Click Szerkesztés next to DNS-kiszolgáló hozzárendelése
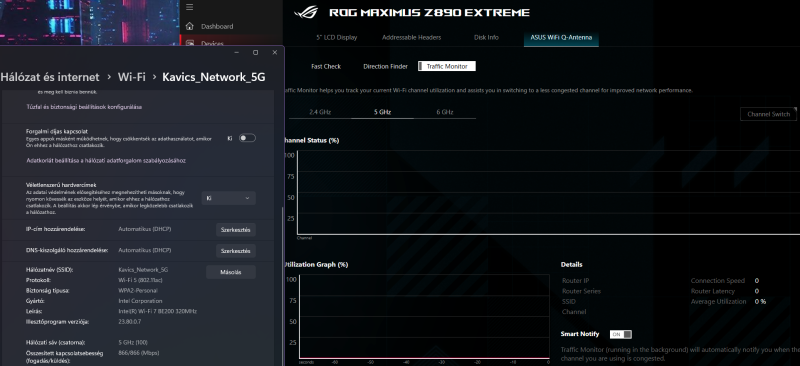 [236, 251]
